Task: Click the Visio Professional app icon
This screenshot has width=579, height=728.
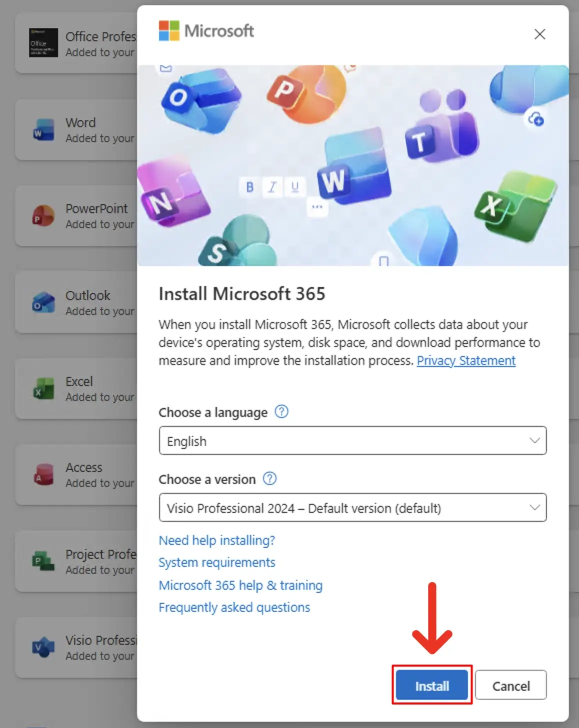Action: (x=43, y=647)
